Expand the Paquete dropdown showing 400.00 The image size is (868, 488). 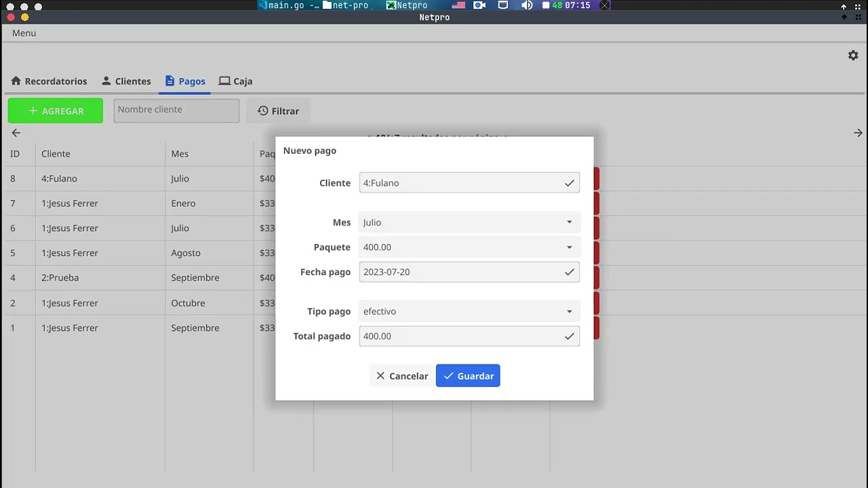tap(469, 247)
